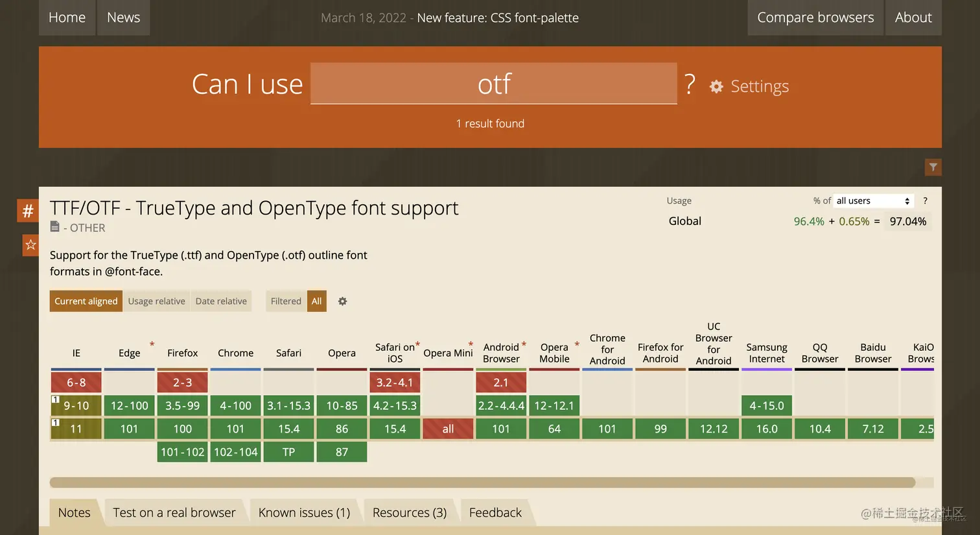Open Resources (3) tab

point(410,512)
